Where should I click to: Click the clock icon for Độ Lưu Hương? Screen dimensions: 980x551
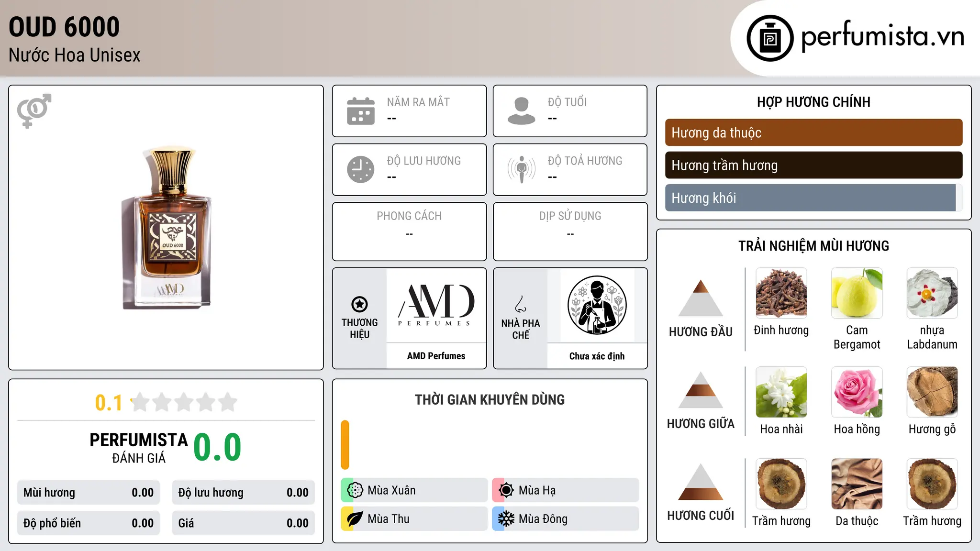[361, 169]
